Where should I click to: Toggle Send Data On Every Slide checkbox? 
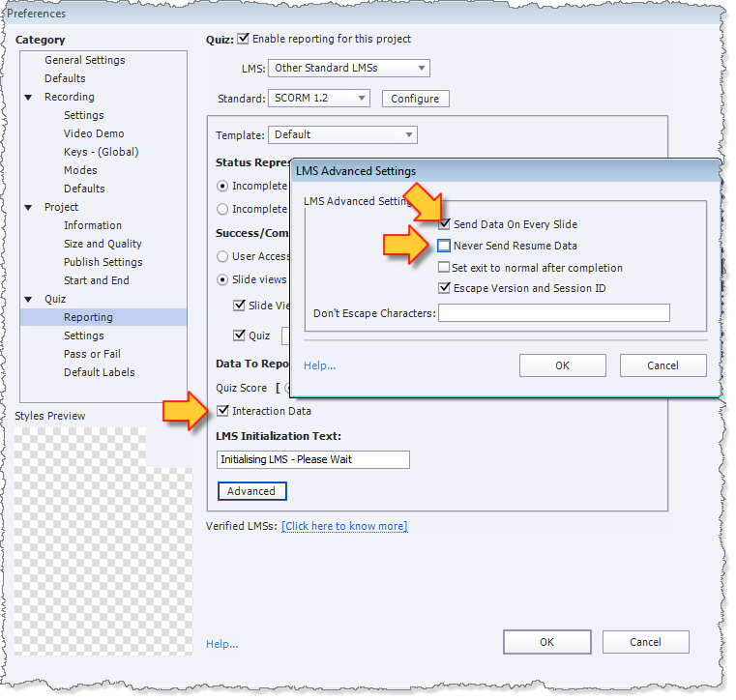(444, 223)
